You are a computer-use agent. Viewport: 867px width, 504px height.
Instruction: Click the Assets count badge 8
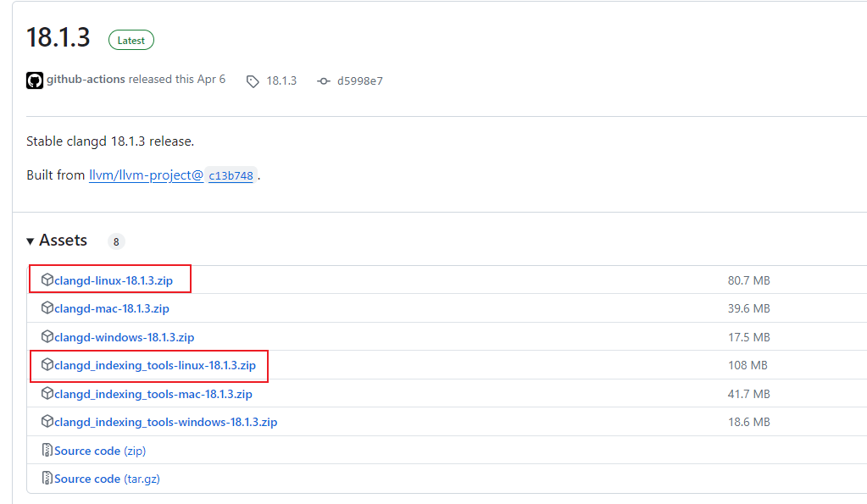click(116, 241)
